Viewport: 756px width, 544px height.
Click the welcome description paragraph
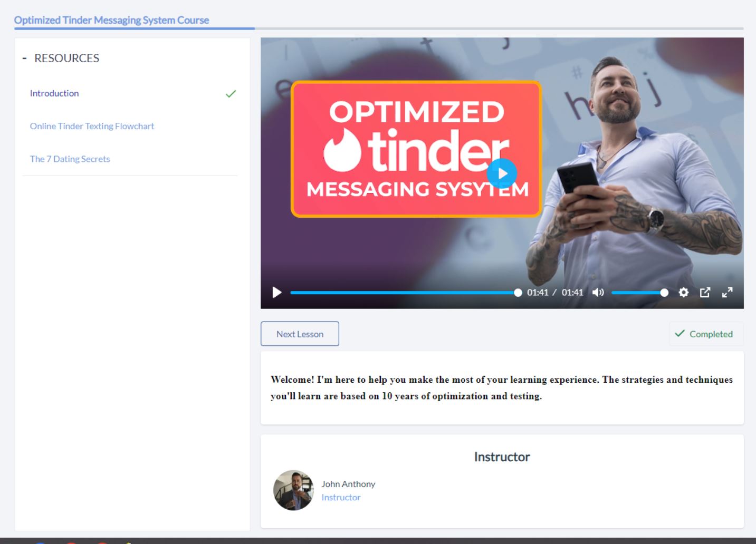click(502, 387)
